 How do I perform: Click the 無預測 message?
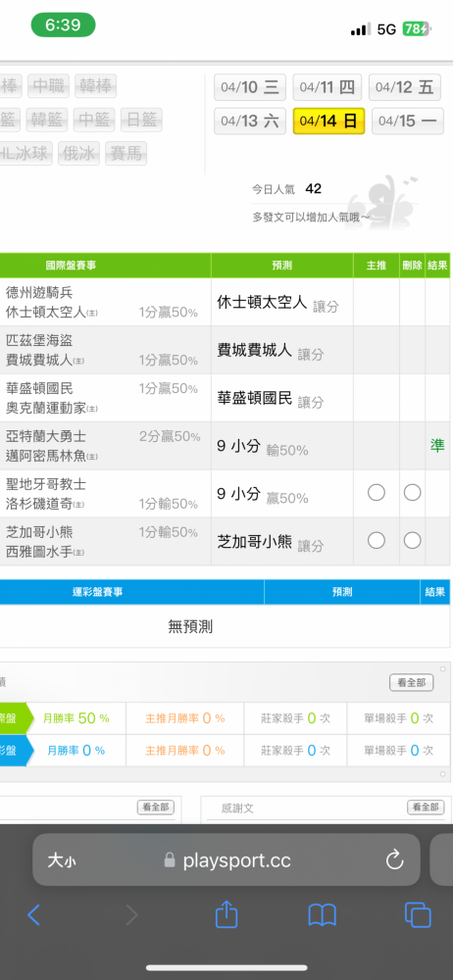point(190,626)
